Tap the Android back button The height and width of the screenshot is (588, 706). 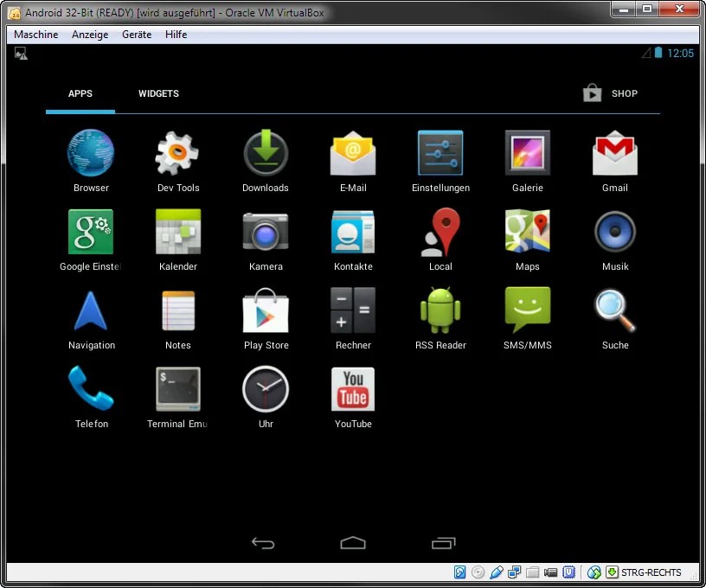pyautogui.click(x=262, y=543)
